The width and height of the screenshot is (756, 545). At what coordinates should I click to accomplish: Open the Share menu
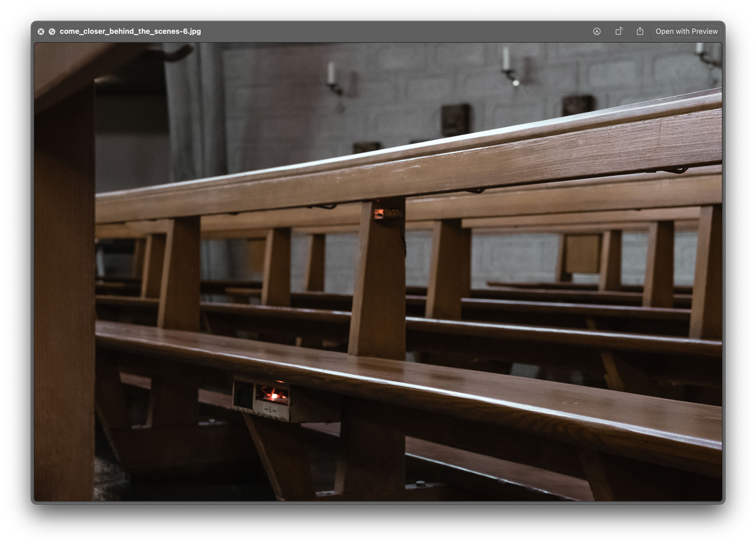(x=640, y=31)
